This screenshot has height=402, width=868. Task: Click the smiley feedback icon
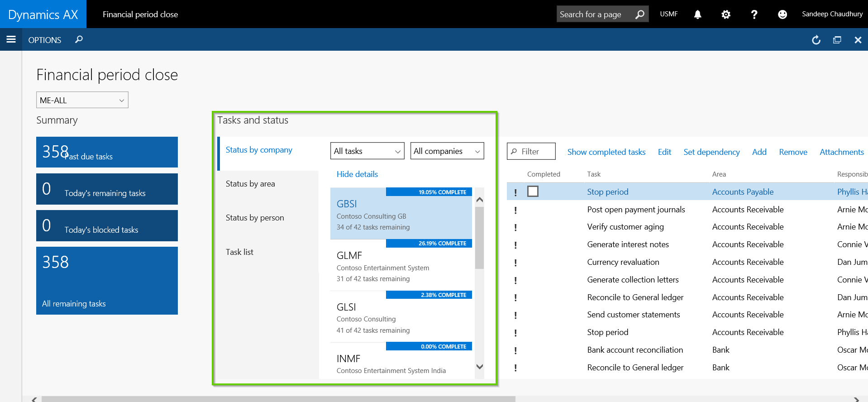(782, 14)
